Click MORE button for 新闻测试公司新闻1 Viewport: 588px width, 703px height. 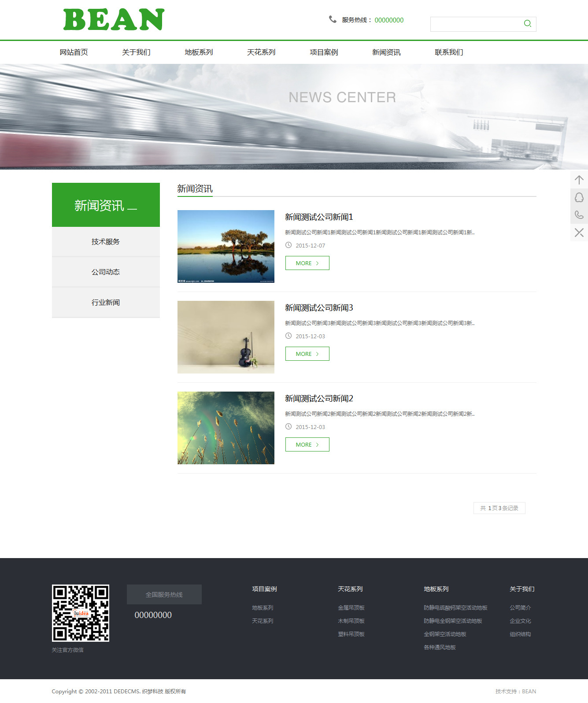(307, 263)
